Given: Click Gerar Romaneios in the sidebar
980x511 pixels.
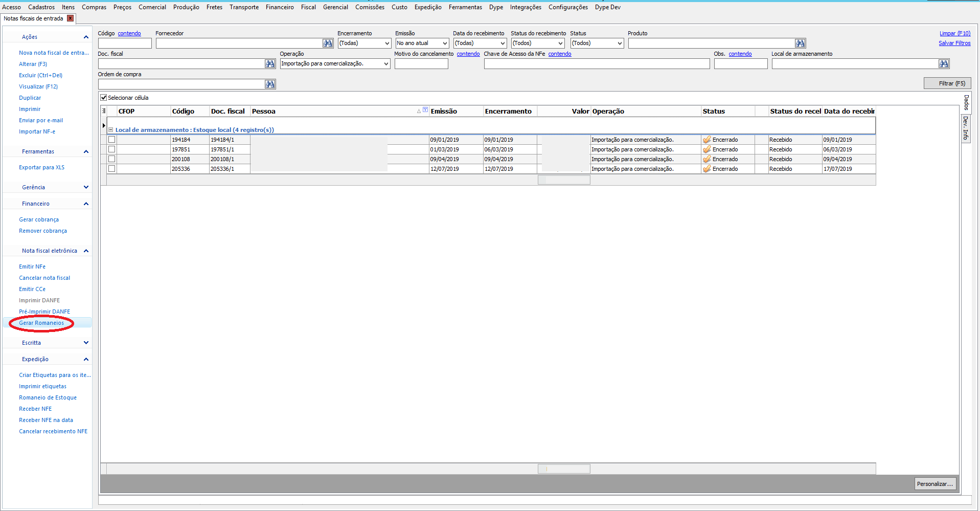Looking at the screenshot, I should click(41, 323).
